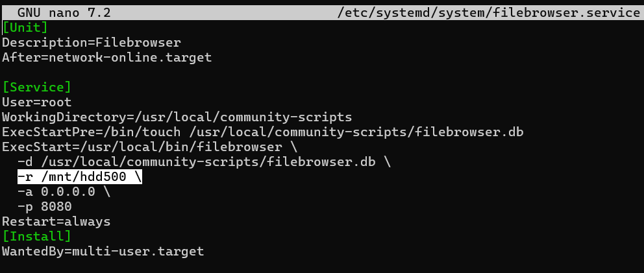This screenshot has height=273, width=644.
Task: Place cursor on User=root line
Action: (36, 102)
